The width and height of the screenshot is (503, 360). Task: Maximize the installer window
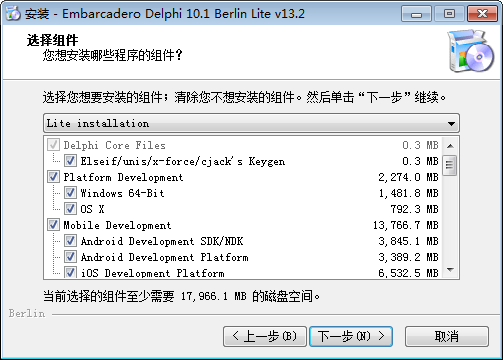pos(449,14)
